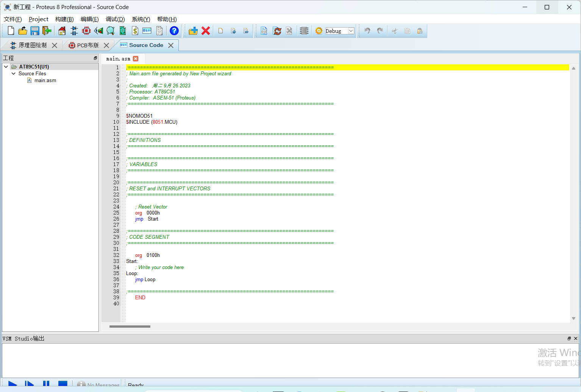Close the VSM Studio output panel
The height and width of the screenshot is (392, 581).
tap(576, 338)
